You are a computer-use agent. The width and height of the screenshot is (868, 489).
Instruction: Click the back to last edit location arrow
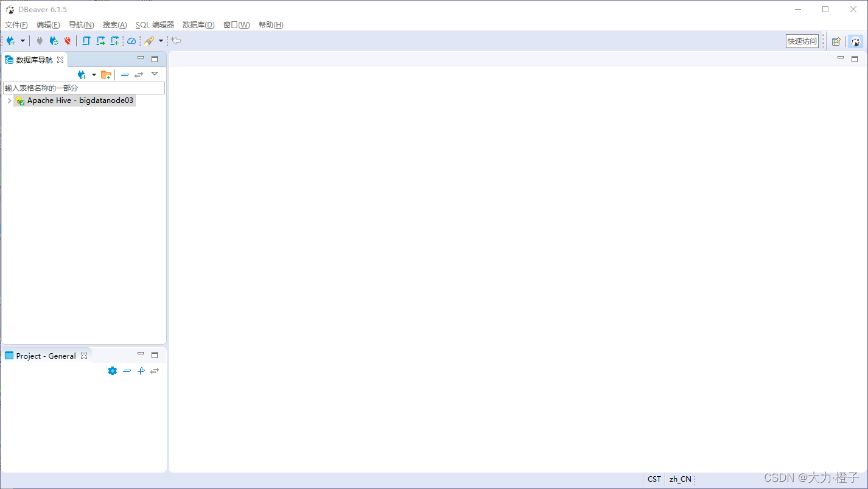pyautogui.click(x=176, y=41)
